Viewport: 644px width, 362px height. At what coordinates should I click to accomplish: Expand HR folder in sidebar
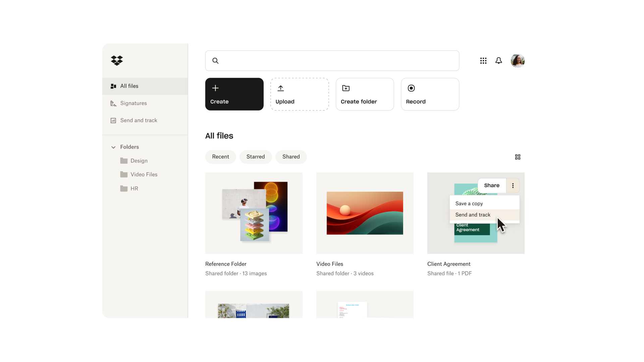pos(134,188)
